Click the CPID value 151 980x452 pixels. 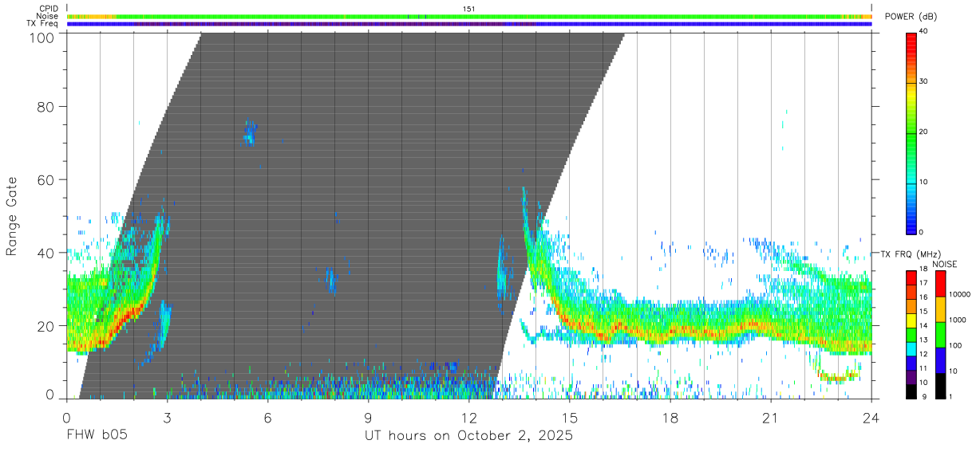[469, 8]
